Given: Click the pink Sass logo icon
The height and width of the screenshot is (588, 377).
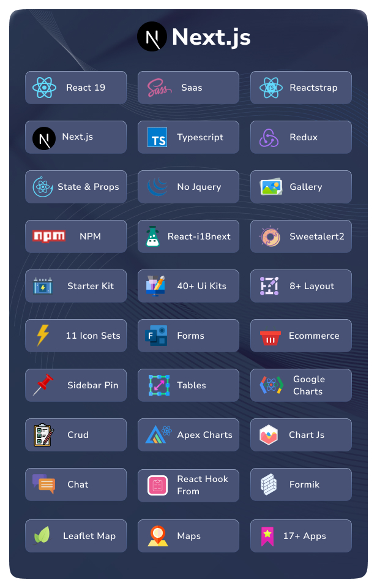Looking at the screenshot, I should click(x=159, y=88).
